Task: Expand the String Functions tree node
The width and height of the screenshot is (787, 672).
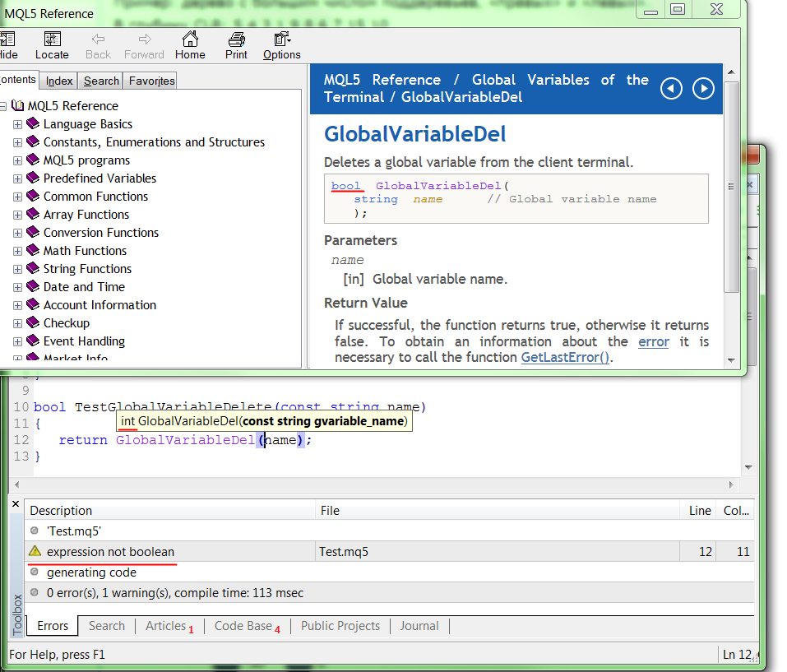Action: pos(17,269)
